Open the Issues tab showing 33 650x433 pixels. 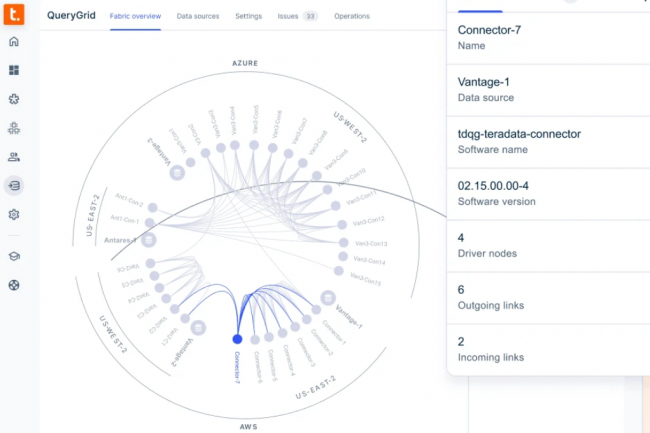[x=297, y=16]
